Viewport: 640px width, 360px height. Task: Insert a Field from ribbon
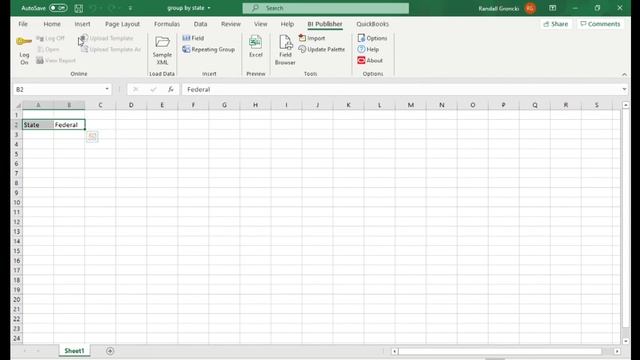point(193,38)
